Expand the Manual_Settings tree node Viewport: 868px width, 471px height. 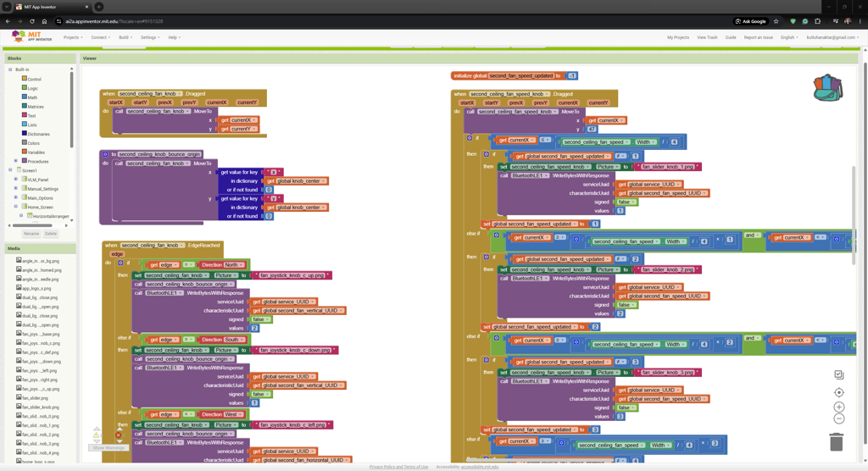tap(16, 189)
